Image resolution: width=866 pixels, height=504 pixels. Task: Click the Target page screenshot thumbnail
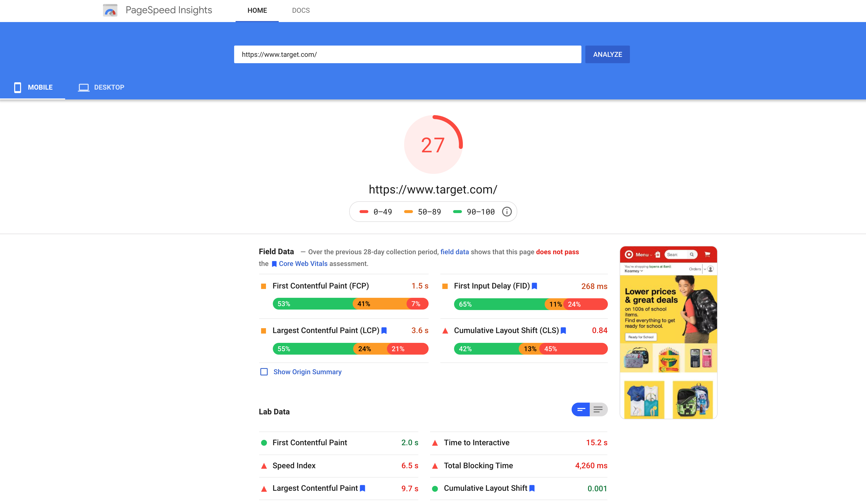[668, 333]
